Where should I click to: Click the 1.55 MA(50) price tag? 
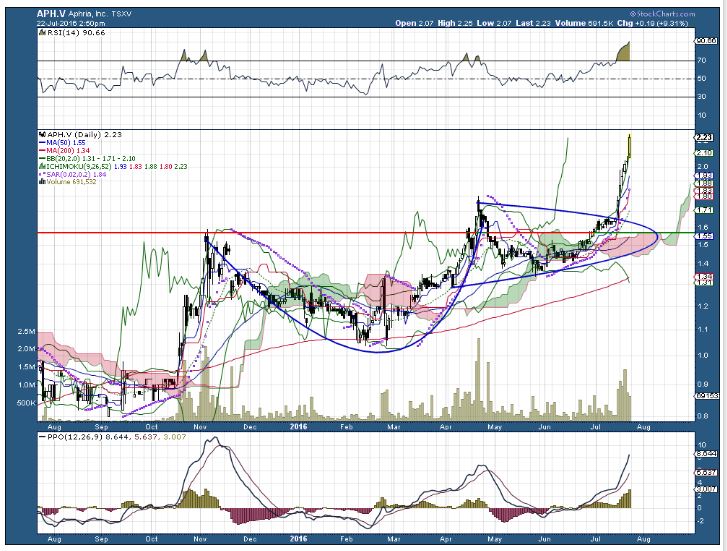click(703, 236)
